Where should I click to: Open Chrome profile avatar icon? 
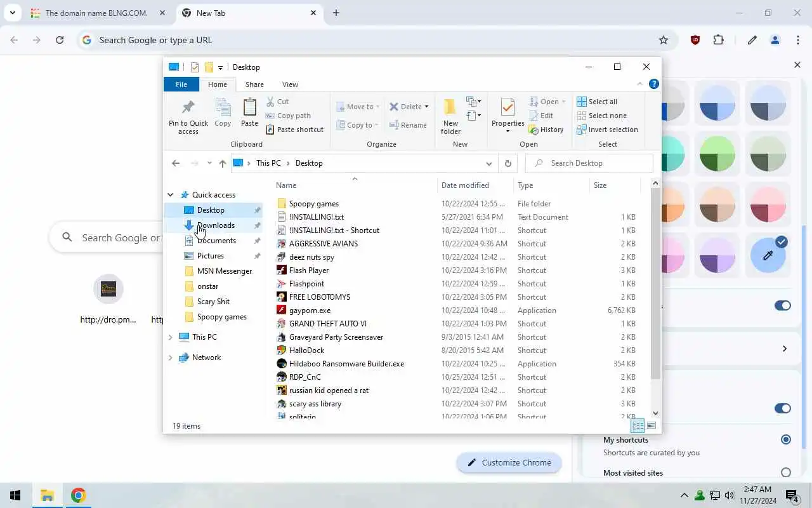click(775, 40)
